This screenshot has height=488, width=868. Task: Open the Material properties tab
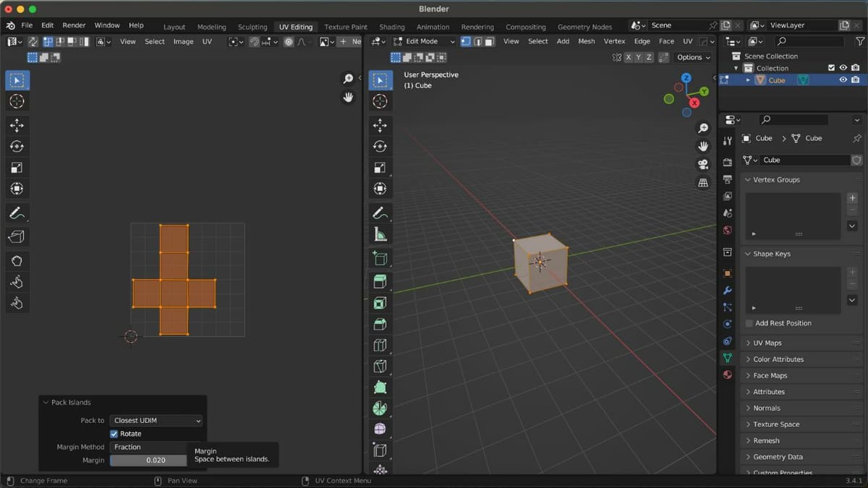pos(728,374)
